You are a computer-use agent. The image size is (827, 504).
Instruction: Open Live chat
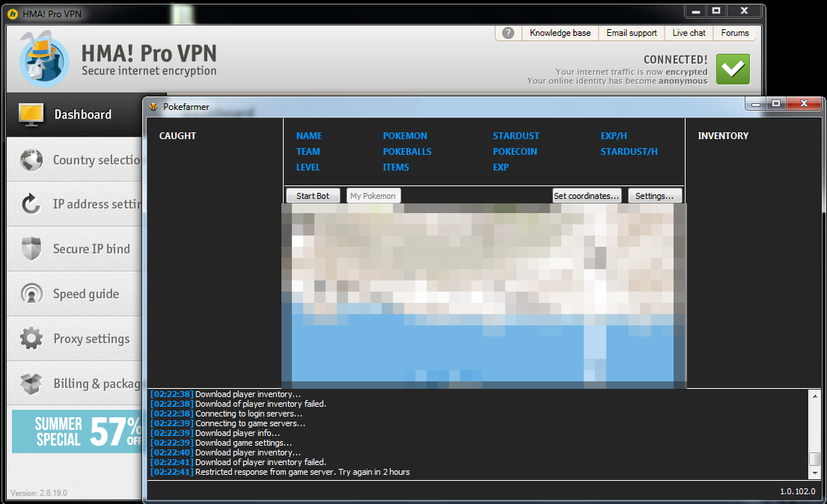click(689, 33)
